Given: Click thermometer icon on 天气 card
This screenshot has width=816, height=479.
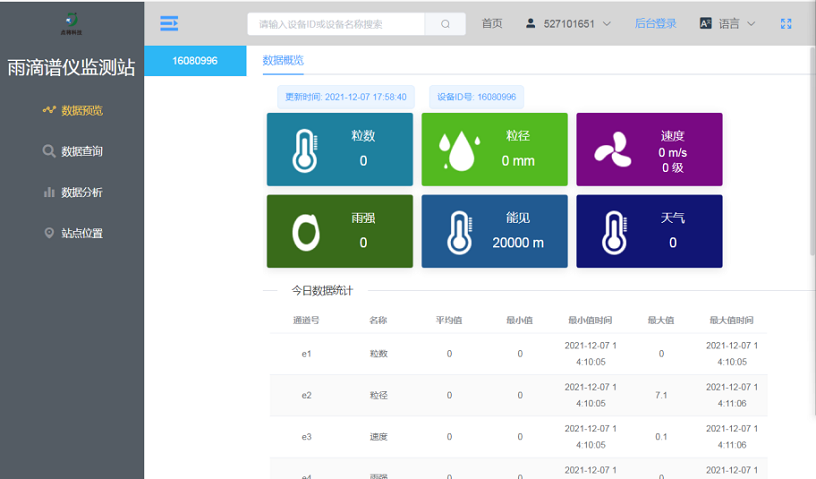Looking at the screenshot, I should pos(613,232).
